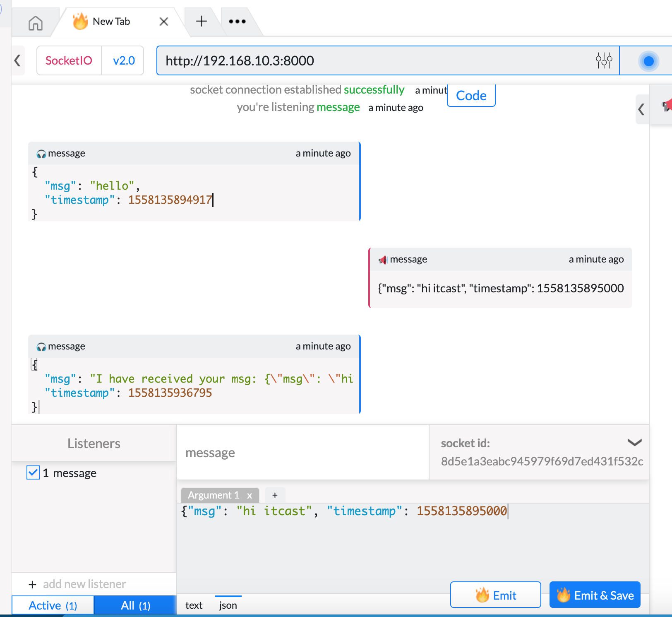Close the New Tab tab
Image resolution: width=672 pixels, height=617 pixels.
[x=164, y=22]
